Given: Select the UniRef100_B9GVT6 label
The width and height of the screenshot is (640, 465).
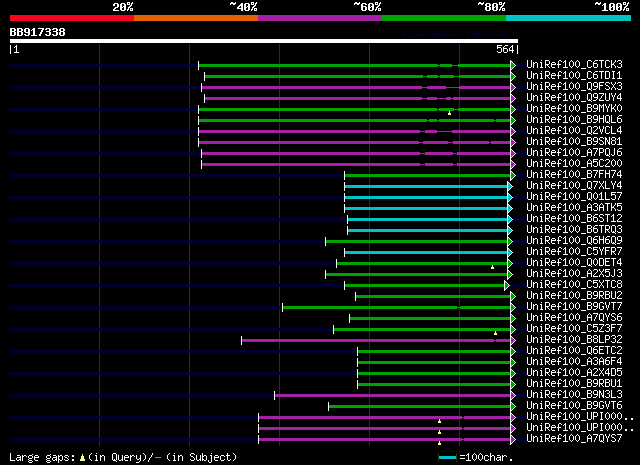Looking at the screenshot, I should click(574, 406).
